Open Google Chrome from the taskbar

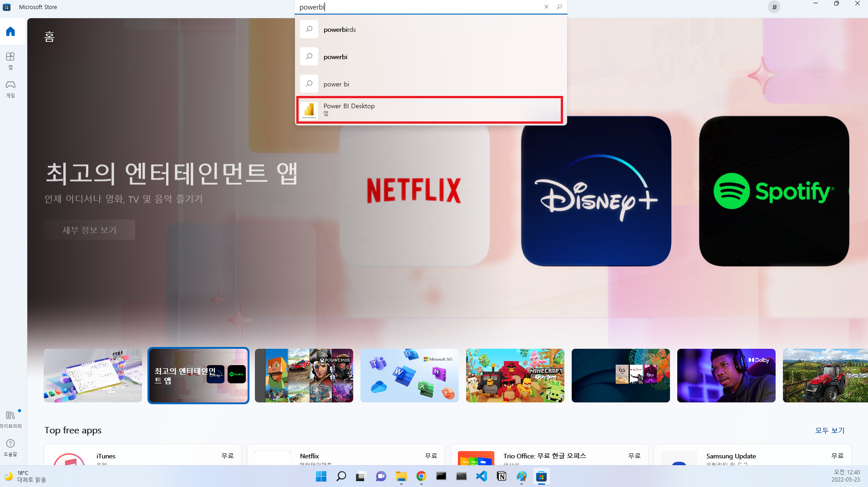(x=421, y=476)
